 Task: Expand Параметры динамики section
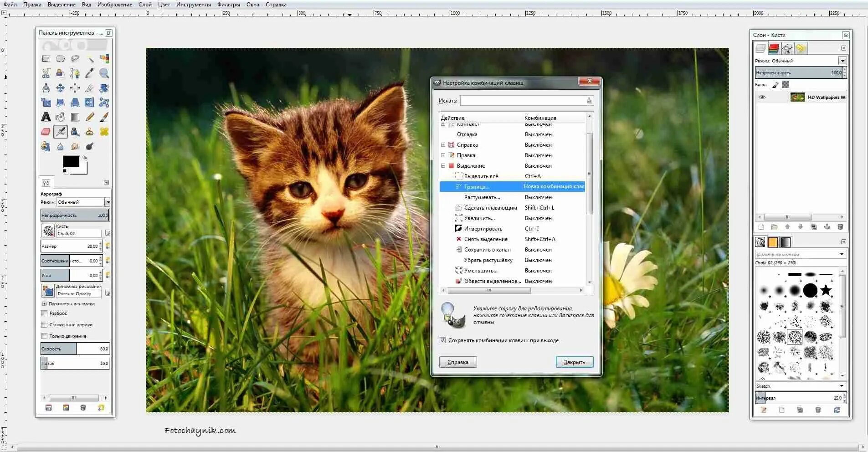45,304
